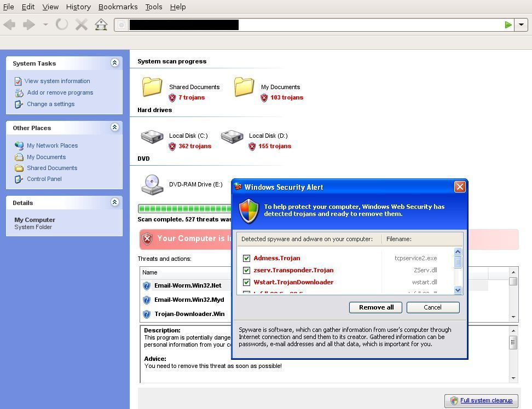532x409 pixels.
Task: Click scroll down arrow in alert spyware list
Action: 458,290
